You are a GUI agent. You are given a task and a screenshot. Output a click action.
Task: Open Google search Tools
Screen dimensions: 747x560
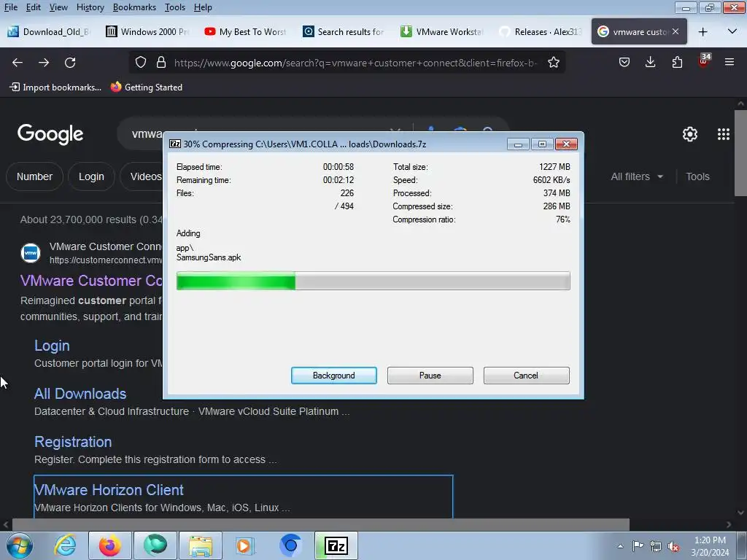(x=697, y=176)
